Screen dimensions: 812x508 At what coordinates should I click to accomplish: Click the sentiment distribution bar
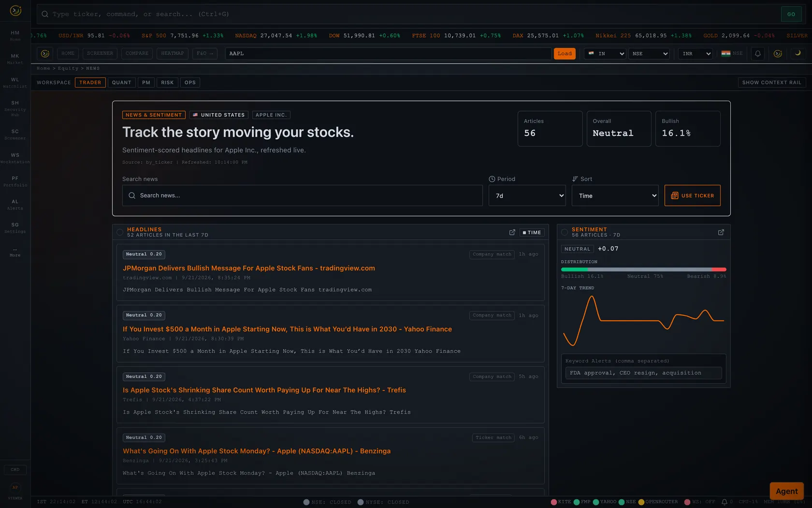click(x=644, y=269)
